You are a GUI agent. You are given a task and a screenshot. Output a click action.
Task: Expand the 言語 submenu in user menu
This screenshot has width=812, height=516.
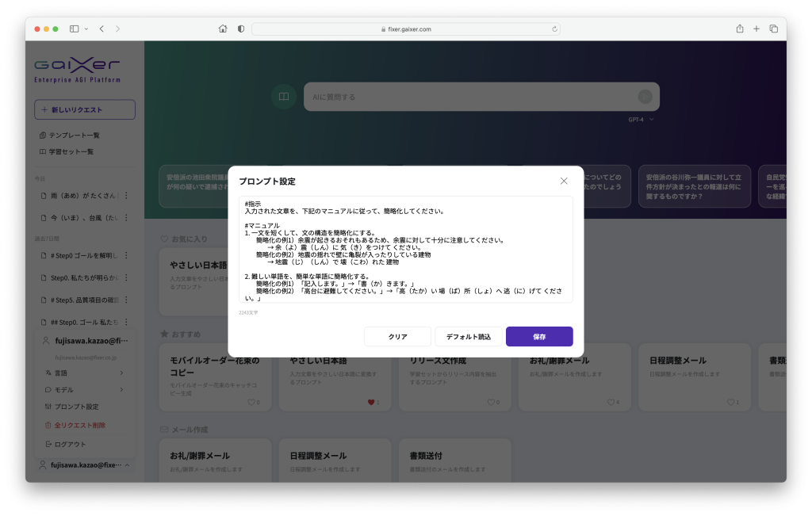coord(83,373)
